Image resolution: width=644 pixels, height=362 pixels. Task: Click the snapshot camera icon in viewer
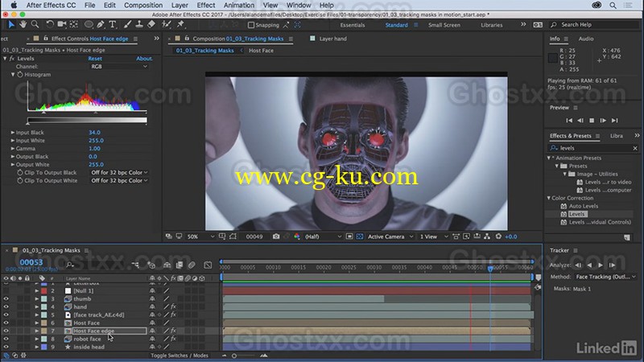click(276, 237)
